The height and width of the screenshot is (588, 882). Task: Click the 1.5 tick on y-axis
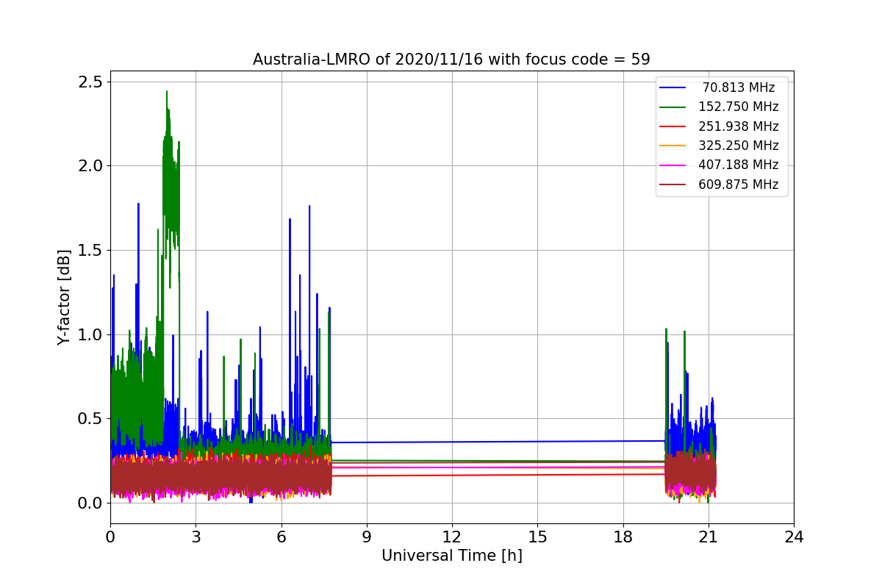[x=91, y=250]
